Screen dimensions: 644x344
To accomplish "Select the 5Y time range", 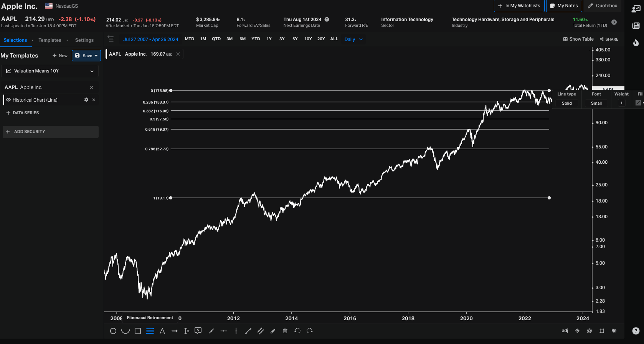I will [x=295, y=39].
